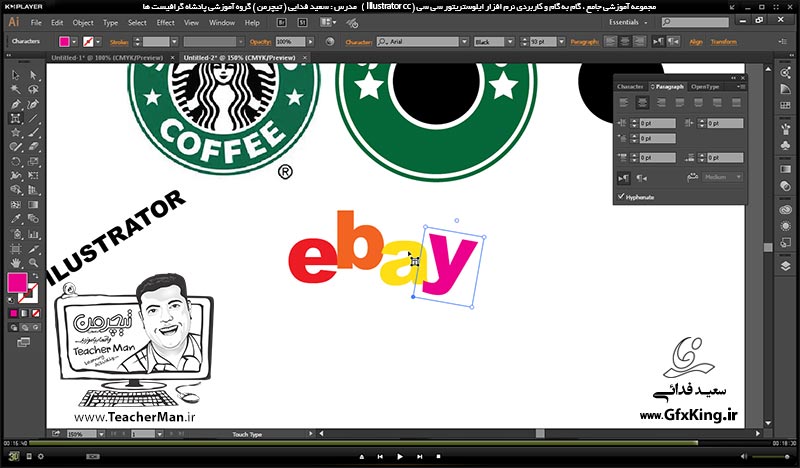Click the Opacity link in control bar
The width and height of the screenshot is (800, 468).
tap(260, 42)
